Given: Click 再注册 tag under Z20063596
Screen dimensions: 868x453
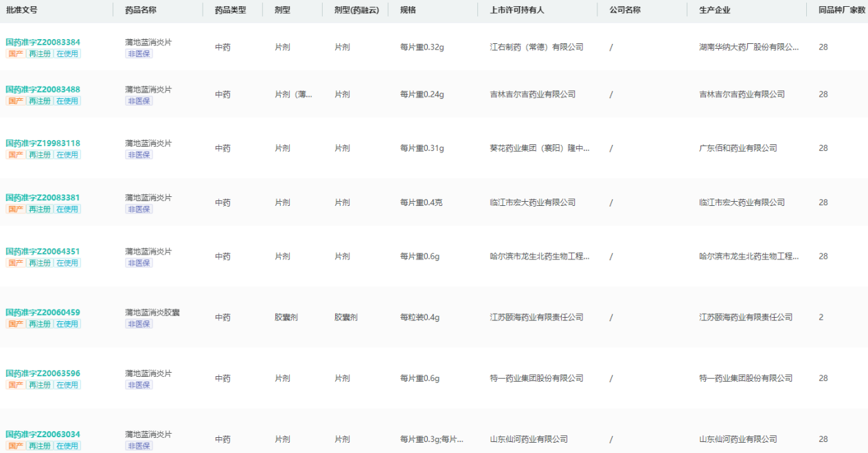Looking at the screenshot, I should point(39,385).
